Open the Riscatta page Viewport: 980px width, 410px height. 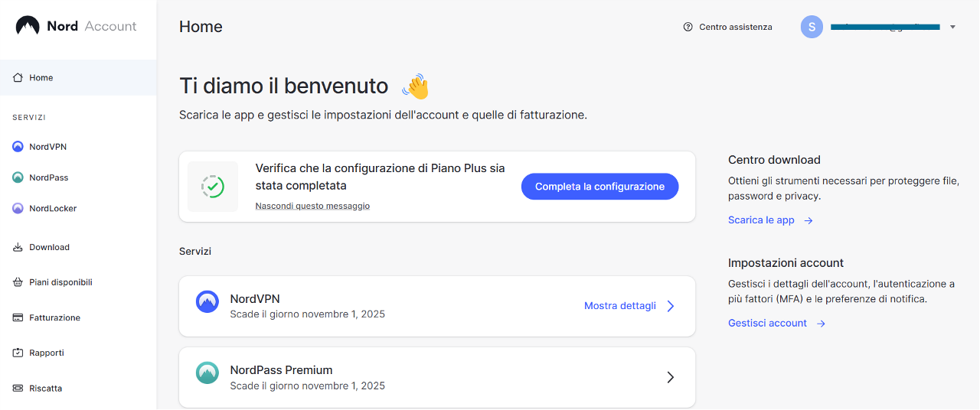click(x=45, y=389)
